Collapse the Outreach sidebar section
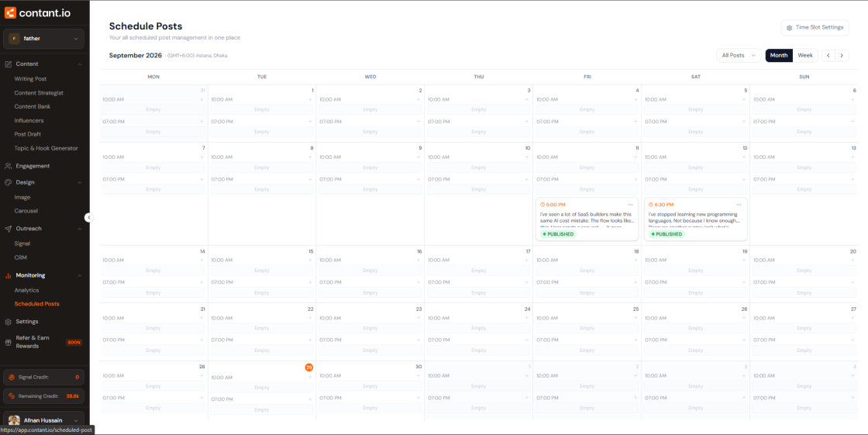Viewport: 868px width, 435px height. point(79,228)
